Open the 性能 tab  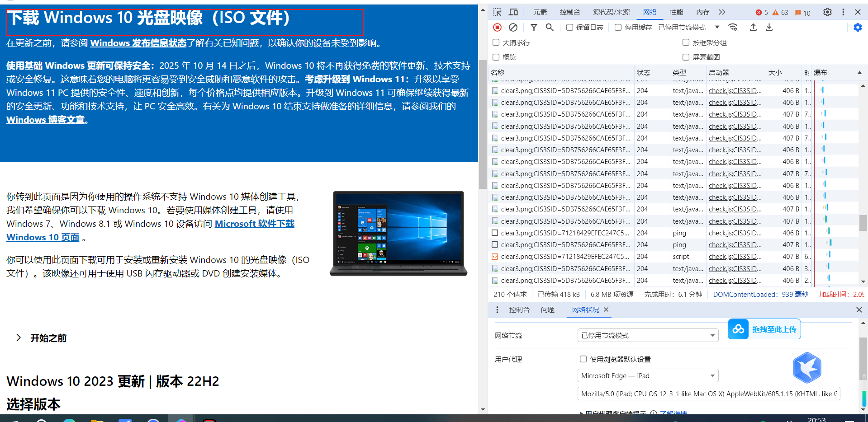pos(676,12)
